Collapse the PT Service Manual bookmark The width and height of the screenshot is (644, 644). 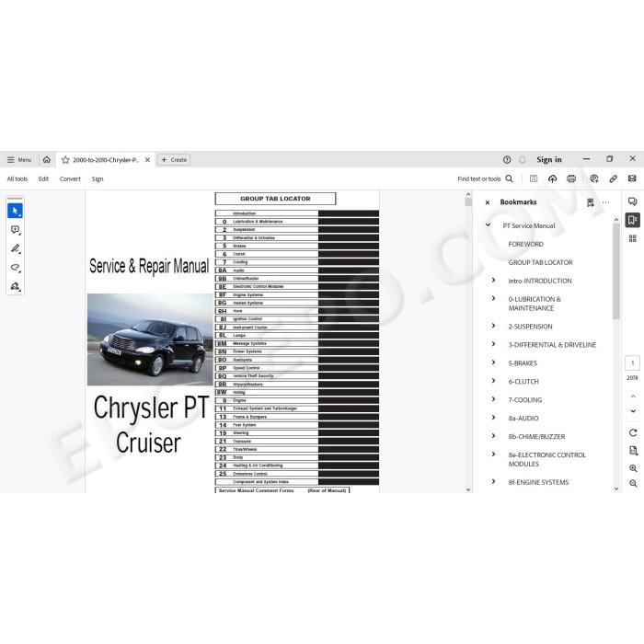click(488, 225)
